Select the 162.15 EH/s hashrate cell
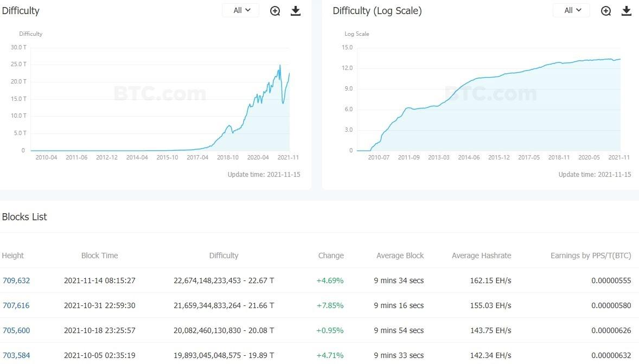 coord(491,280)
